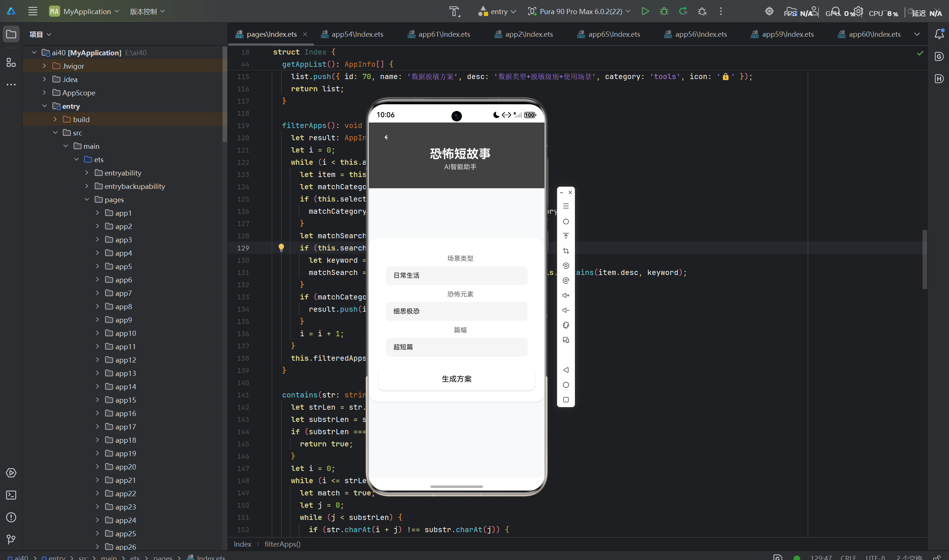Show hidden editor tabs dropdown

coord(917,35)
